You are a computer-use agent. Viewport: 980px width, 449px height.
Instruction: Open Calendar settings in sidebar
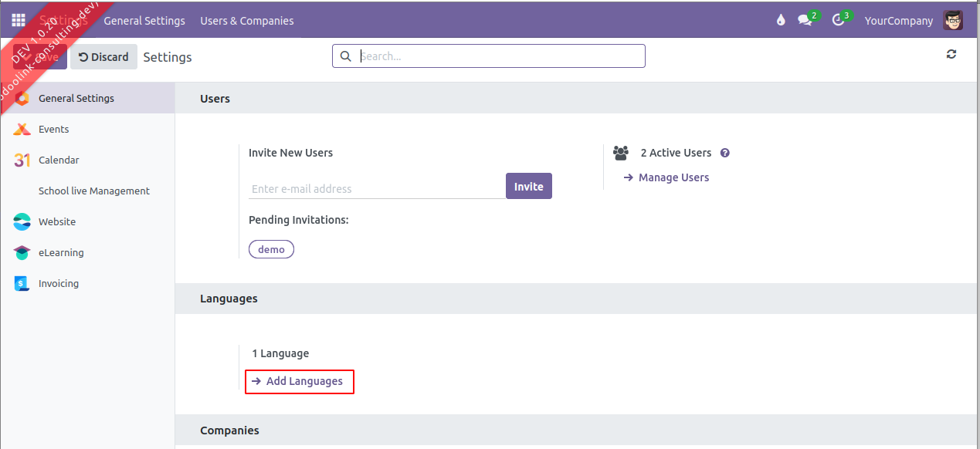(x=59, y=160)
